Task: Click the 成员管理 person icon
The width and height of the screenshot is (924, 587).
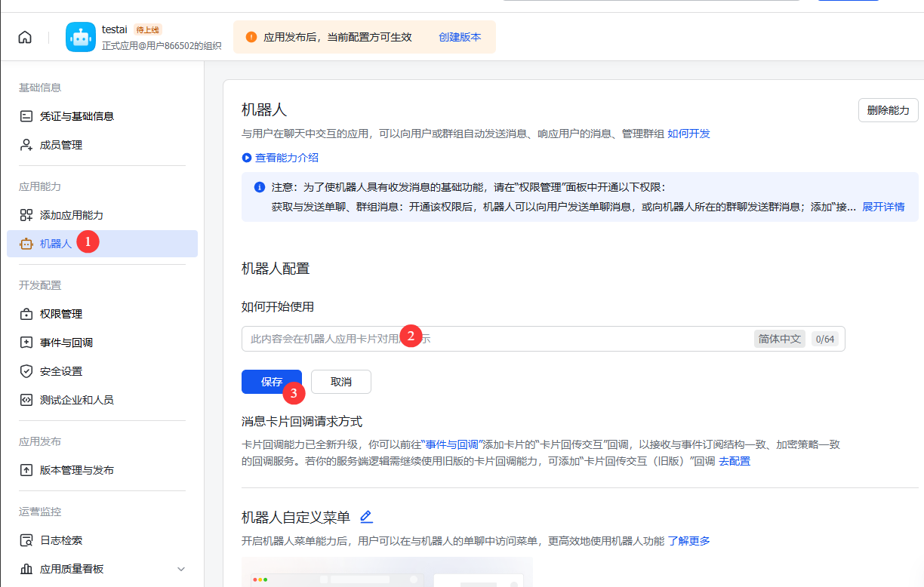Action: point(26,144)
